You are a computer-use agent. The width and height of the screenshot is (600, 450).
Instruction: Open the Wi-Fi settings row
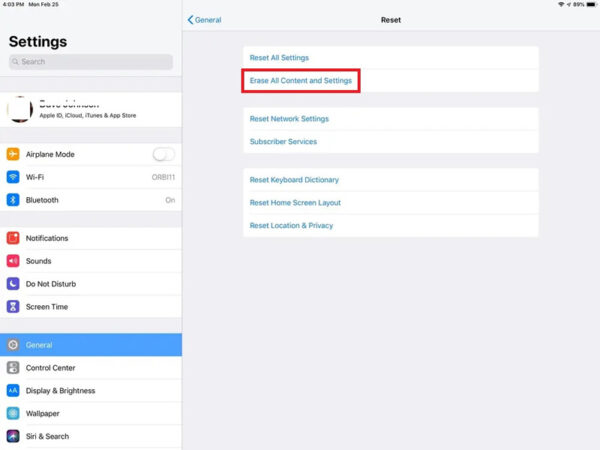pos(91,177)
